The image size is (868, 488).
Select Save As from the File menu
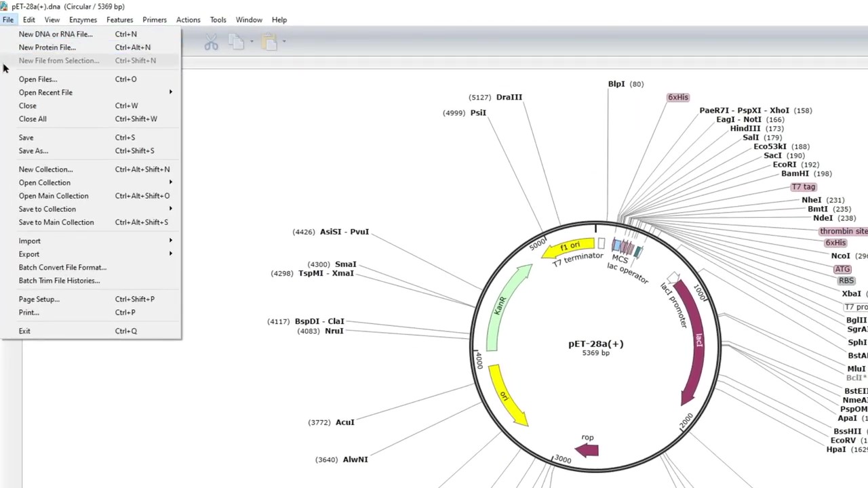tap(33, 150)
